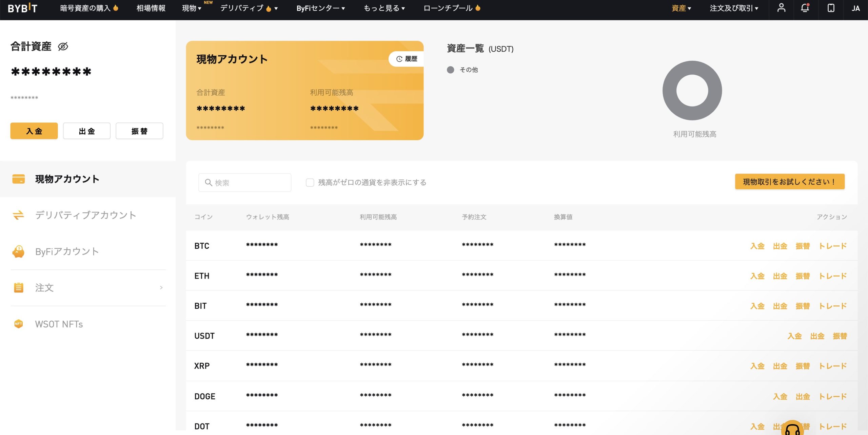Select デリバティブアカウント in sidebar
868x435 pixels.
88,215
